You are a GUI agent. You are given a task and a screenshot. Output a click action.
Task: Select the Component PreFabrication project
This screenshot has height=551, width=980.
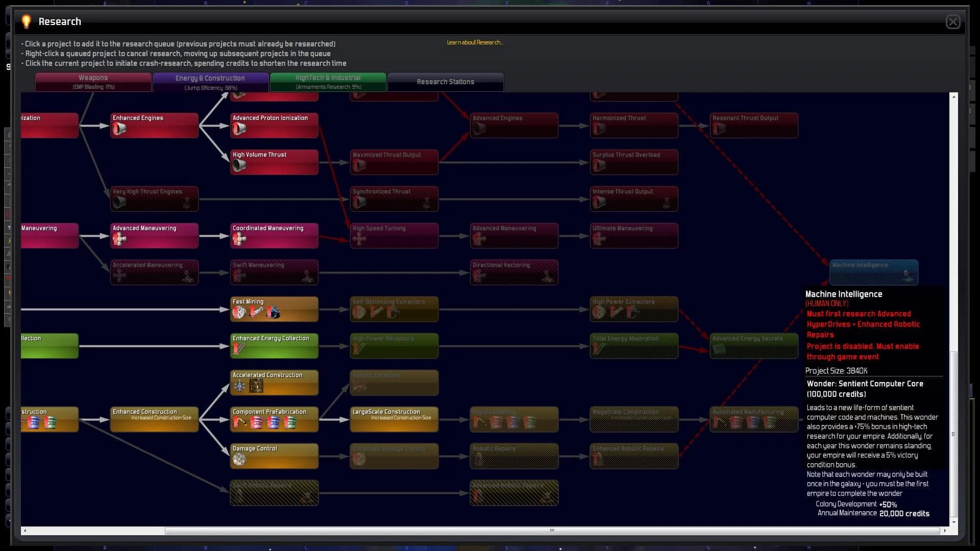pos(274,419)
